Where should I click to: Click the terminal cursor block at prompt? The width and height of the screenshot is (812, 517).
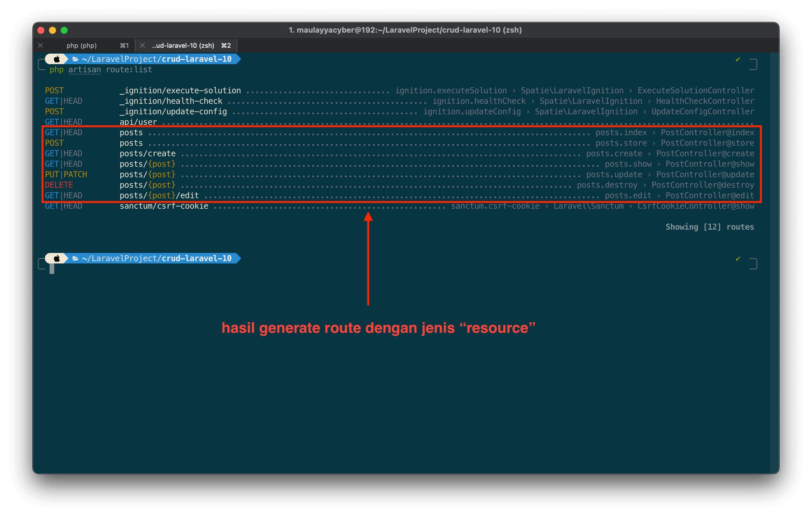tap(52, 269)
